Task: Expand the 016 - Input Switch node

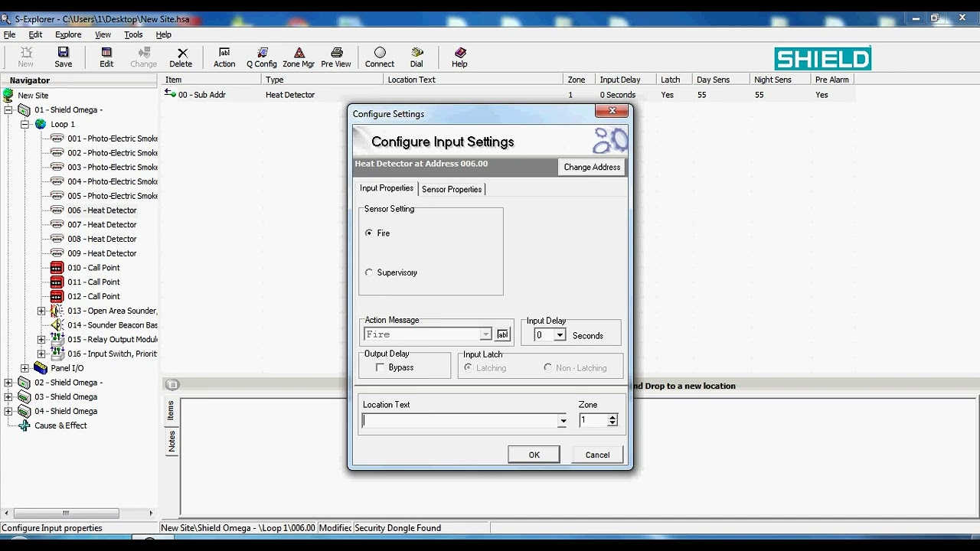Action: point(41,354)
